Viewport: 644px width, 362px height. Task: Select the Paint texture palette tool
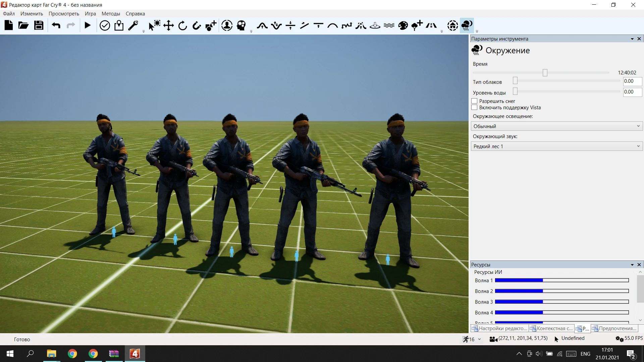tap(403, 25)
